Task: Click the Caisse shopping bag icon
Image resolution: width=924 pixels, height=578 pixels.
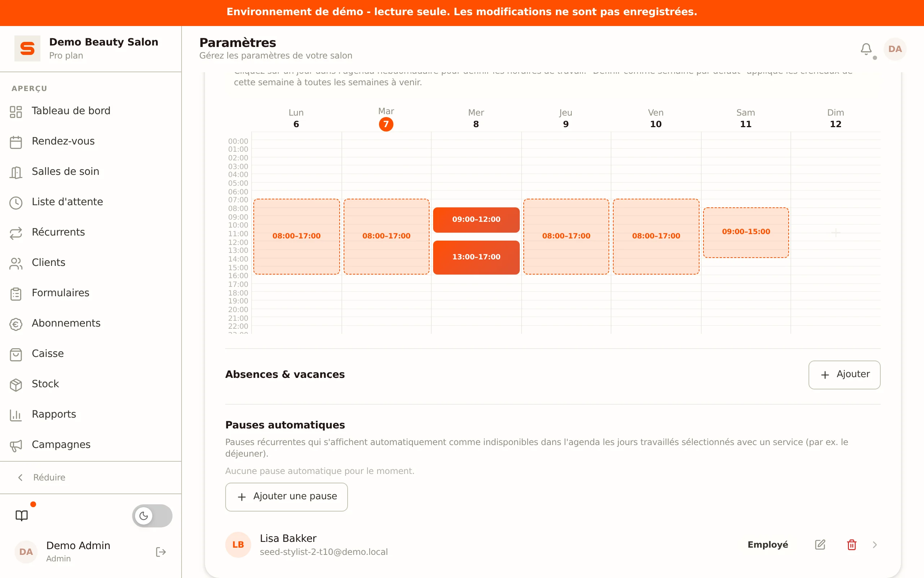Action: pos(16,354)
